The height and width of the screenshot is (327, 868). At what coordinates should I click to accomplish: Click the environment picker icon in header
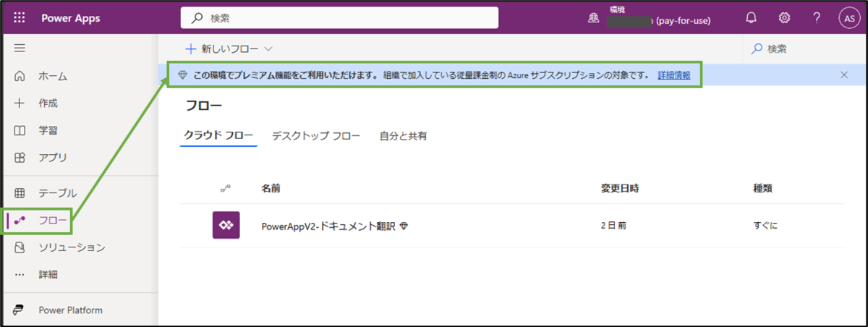tap(593, 20)
